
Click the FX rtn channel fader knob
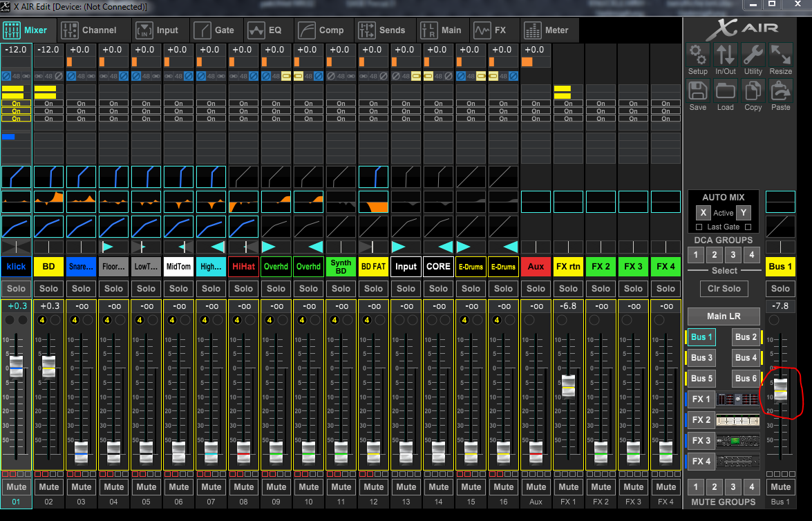[x=568, y=386]
